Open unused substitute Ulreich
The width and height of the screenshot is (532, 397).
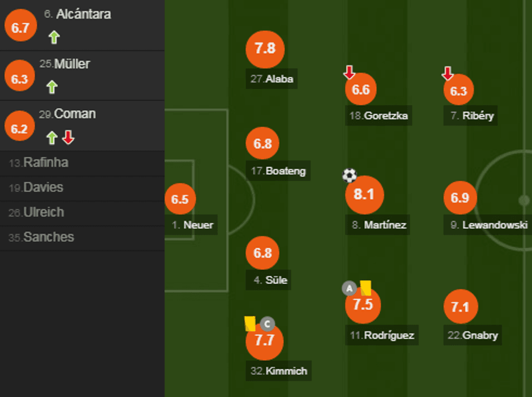pos(43,212)
